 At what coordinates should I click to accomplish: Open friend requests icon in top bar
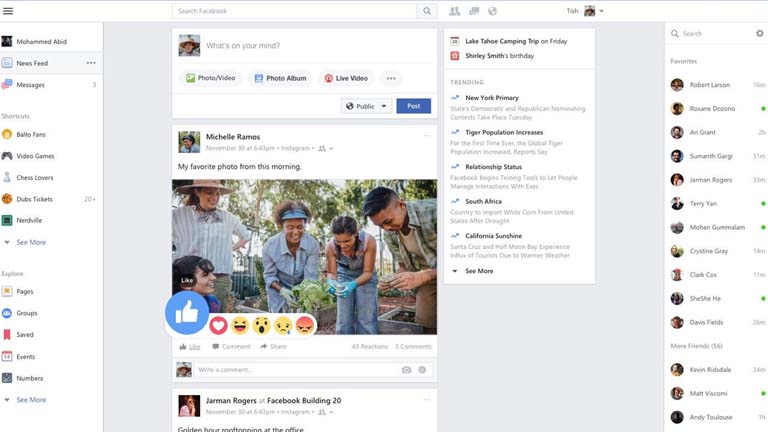[455, 11]
